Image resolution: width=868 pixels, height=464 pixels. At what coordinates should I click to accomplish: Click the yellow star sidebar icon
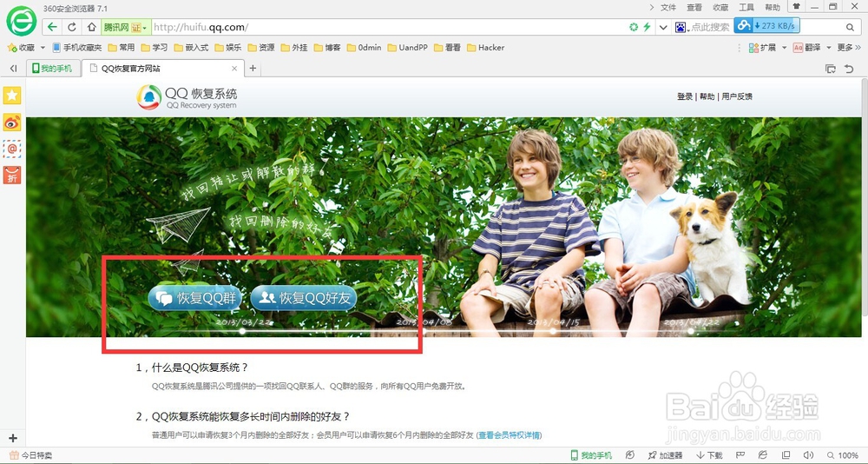pyautogui.click(x=12, y=96)
